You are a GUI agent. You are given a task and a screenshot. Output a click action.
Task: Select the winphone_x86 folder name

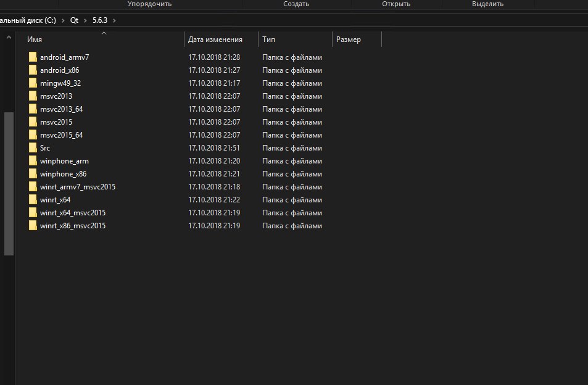pyautogui.click(x=64, y=174)
